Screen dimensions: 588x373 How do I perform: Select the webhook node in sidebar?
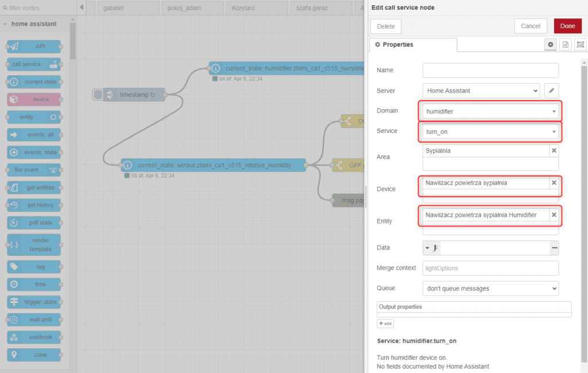(33, 337)
